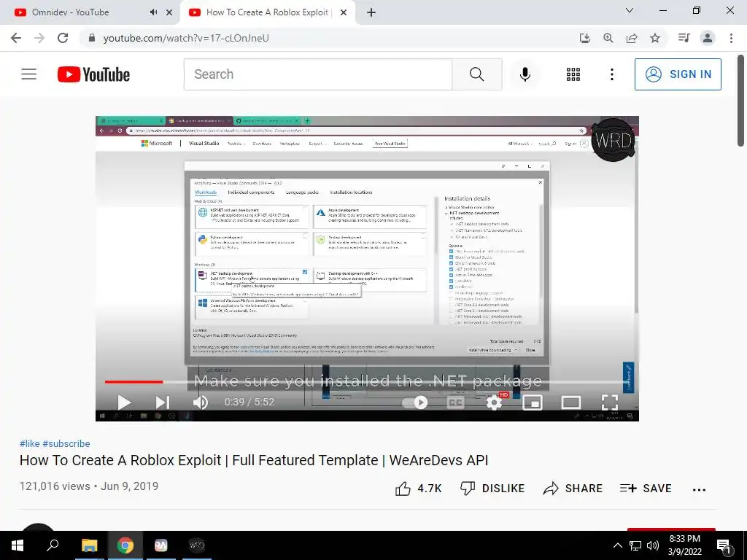The width and height of the screenshot is (747, 560).
Task: Open a new browser tab
Action: point(371,12)
